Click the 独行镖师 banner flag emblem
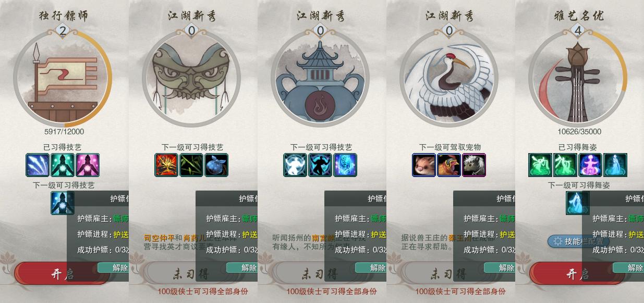Image resolution: width=644 pixels, height=303 pixels. [x=63, y=79]
